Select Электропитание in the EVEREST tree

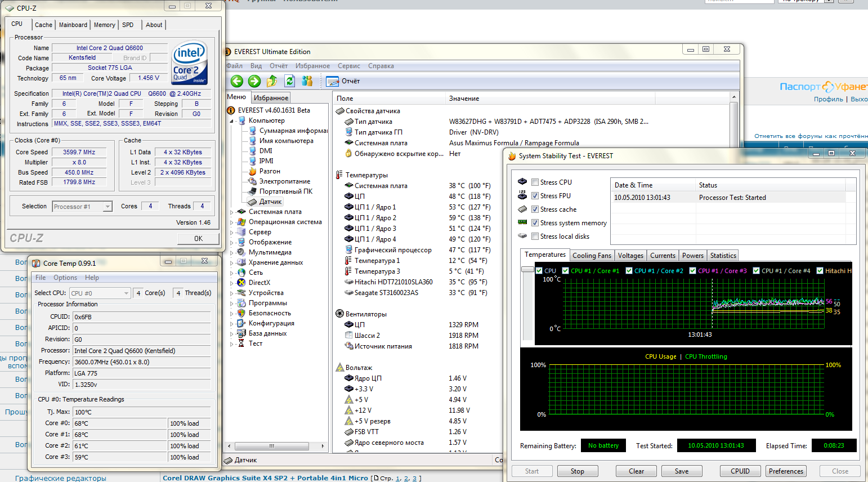click(x=284, y=181)
